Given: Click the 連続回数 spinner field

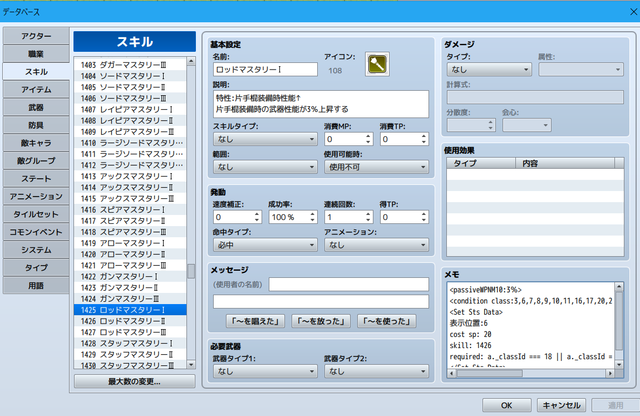Looking at the screenshot, I should pos(349,217).
